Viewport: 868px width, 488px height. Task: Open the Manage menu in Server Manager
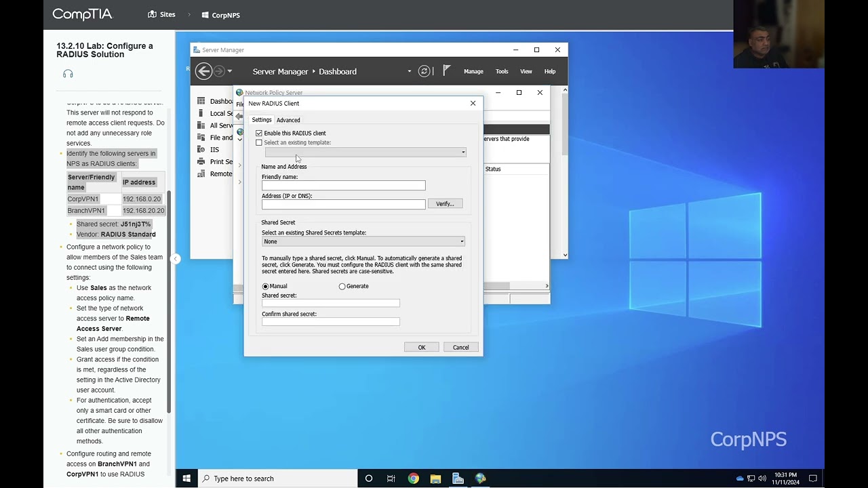click(473, 71)
